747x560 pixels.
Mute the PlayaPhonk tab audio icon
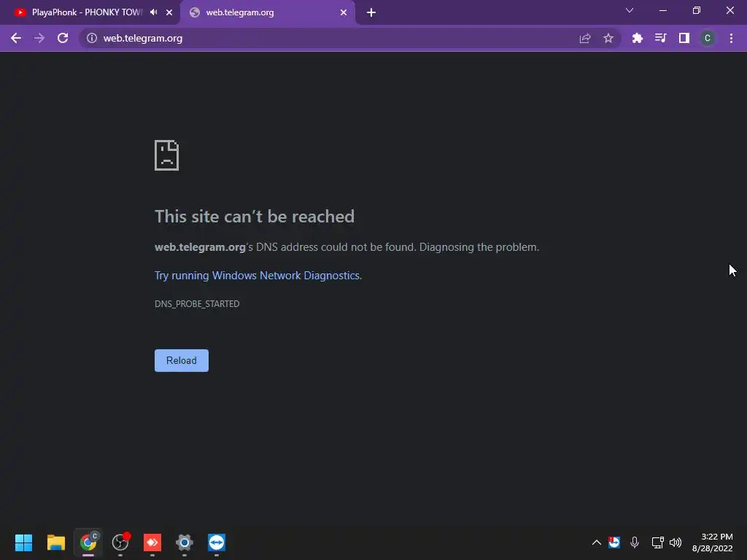(x=153, y=12)
